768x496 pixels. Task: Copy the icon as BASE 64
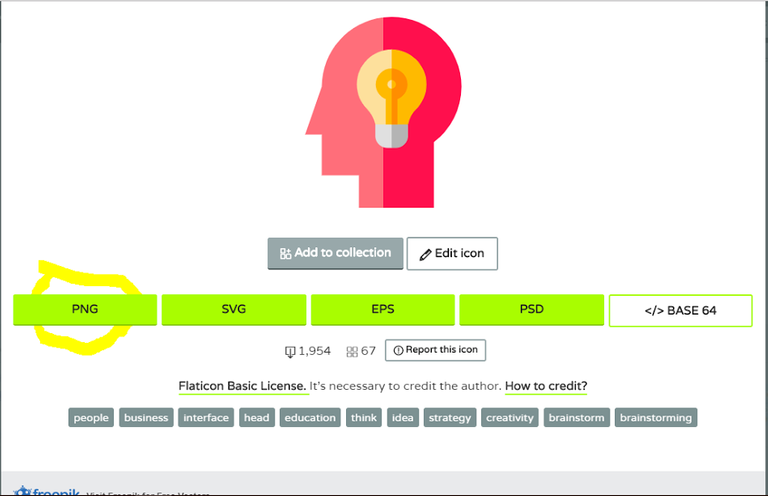(x=680, y=310)
